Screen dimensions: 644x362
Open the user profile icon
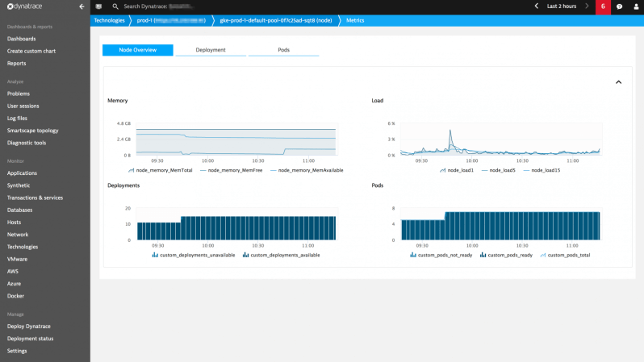pos(636,6)
